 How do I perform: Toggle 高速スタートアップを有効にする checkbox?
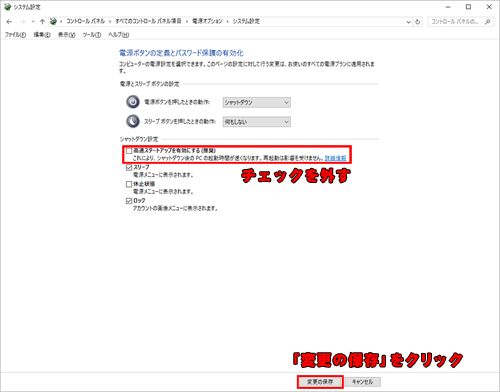tap(129, 151)
